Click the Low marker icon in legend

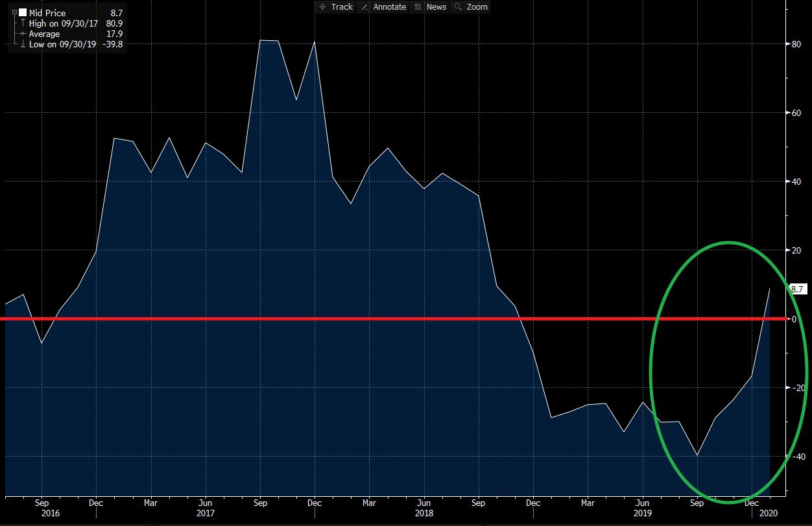coord(23,44)
